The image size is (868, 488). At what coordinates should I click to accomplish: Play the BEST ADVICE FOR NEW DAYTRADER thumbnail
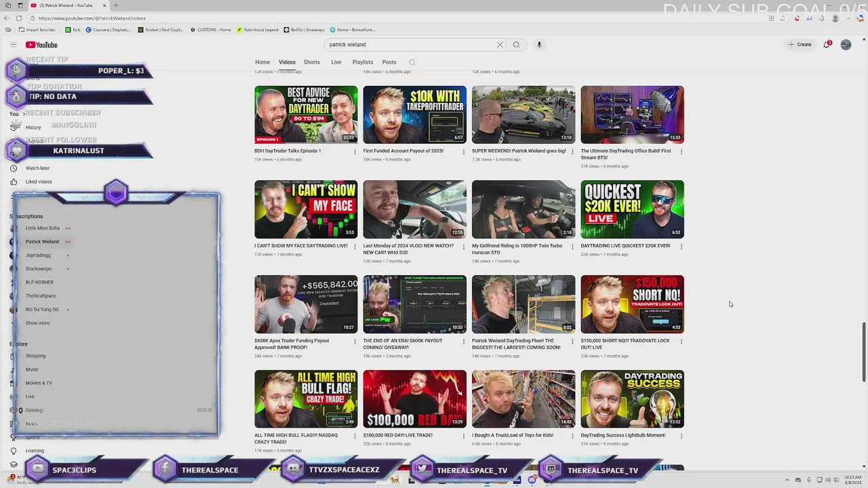pos(306,115)
